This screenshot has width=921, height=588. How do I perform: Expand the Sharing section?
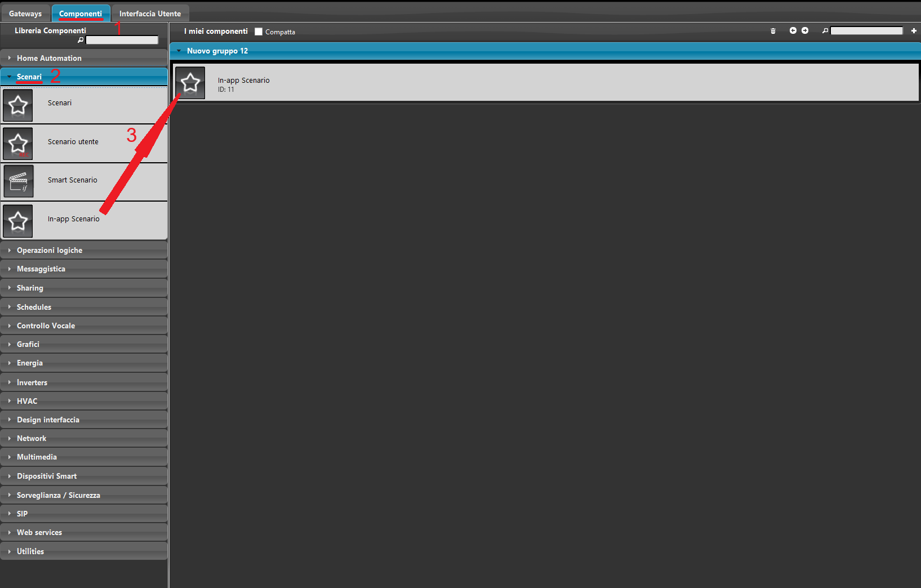pos(84,288)
